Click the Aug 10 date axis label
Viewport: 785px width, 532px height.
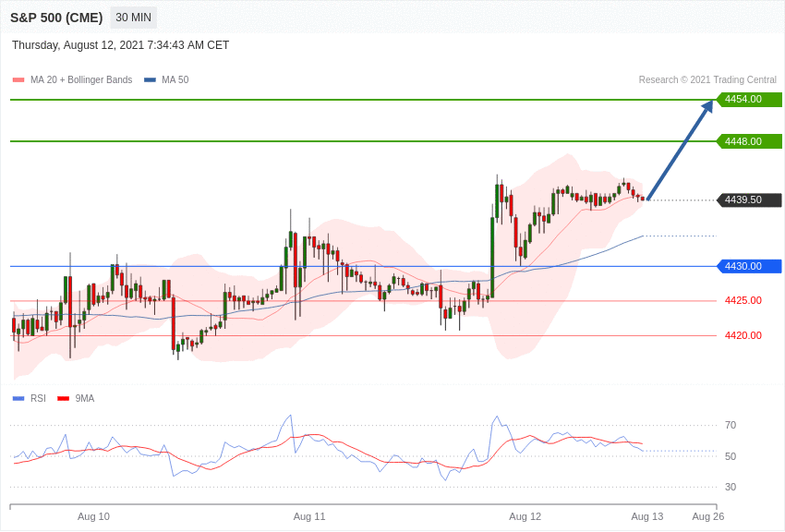[x=93, y=516]
